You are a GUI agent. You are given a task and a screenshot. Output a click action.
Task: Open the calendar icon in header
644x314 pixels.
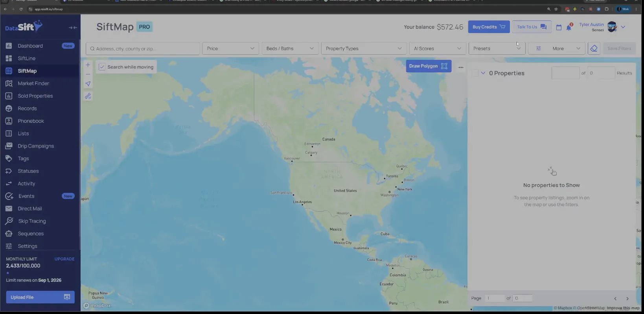(x=559, y=27)
